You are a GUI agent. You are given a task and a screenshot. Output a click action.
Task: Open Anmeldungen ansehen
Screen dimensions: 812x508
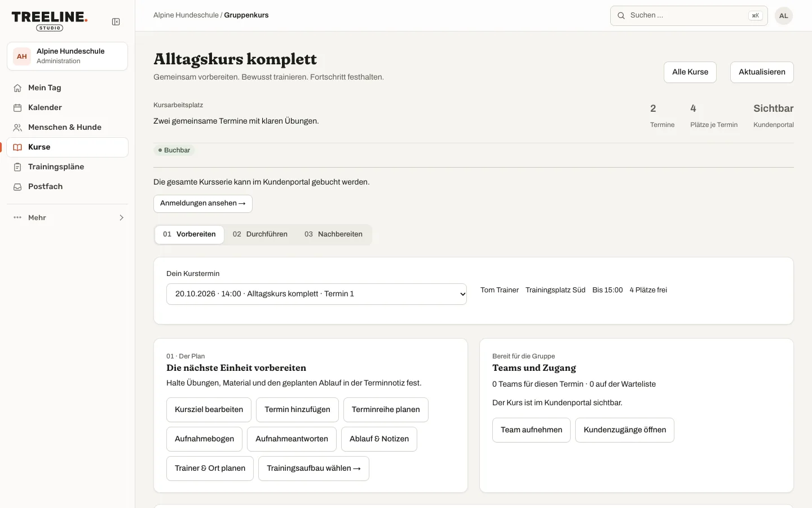click(203, 204)
